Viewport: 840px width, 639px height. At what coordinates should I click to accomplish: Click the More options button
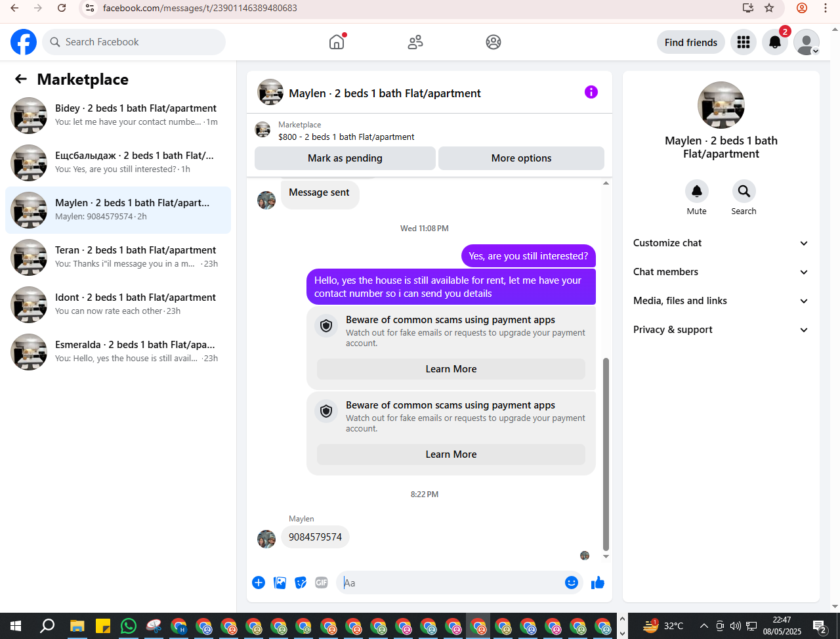(521, 158)
